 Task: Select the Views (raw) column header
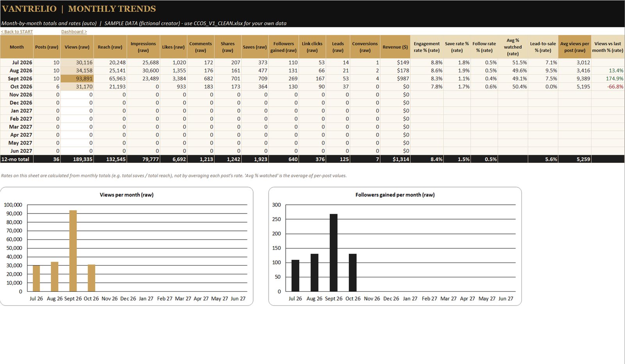[77, 47]
